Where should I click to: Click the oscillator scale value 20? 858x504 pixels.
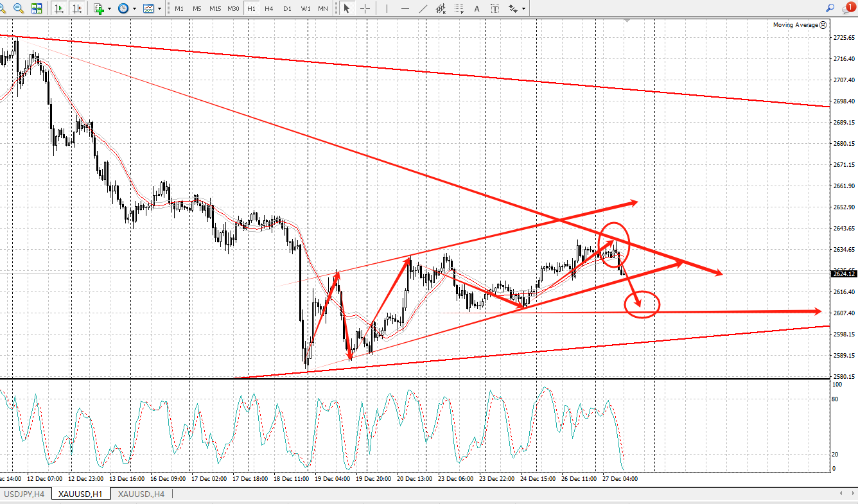(836, 455)
